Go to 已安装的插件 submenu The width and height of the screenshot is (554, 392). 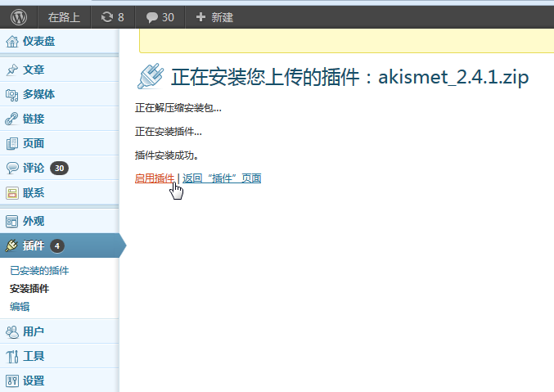(39, 271)
